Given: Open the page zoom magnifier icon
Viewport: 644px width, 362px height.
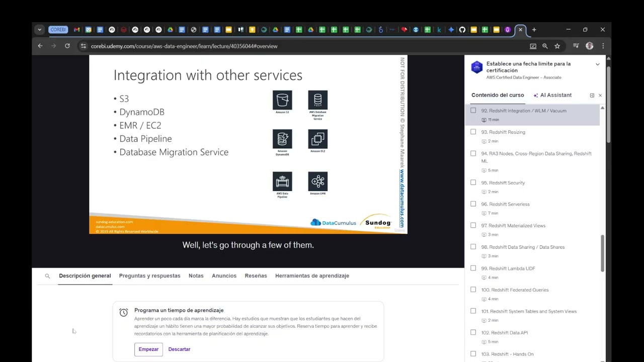Looking at the screenshot, I should click(545, 46).
